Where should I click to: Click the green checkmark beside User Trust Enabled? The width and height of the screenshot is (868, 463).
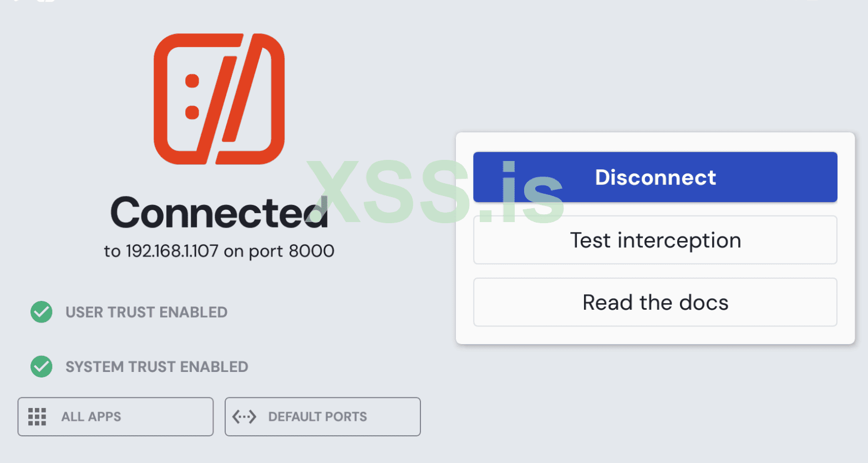(x=42, y=312)
